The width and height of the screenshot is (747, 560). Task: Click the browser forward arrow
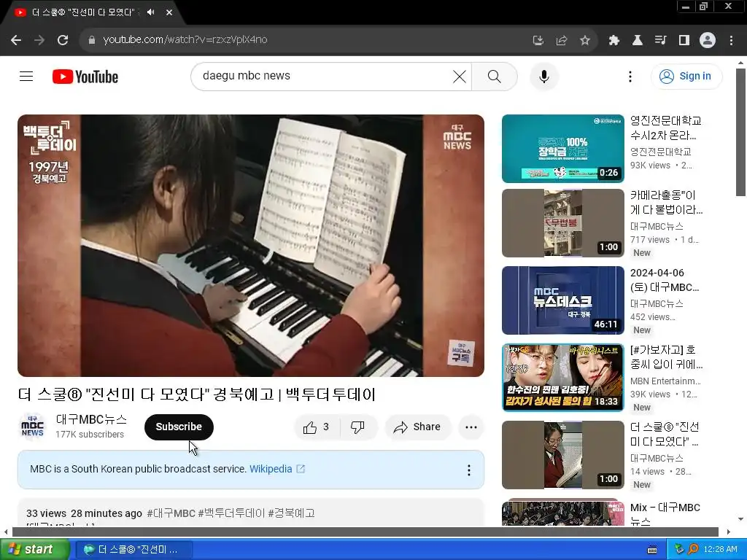tap(39, 40)
